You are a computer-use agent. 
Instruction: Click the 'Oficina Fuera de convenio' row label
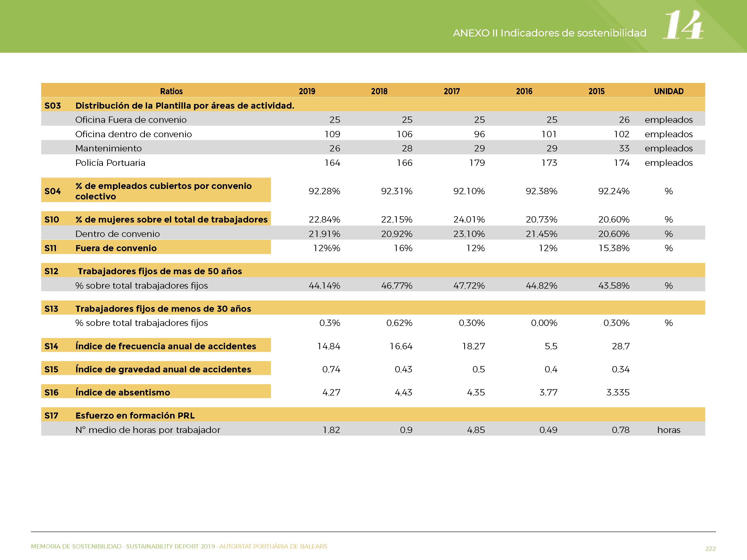tap(131, 120)
